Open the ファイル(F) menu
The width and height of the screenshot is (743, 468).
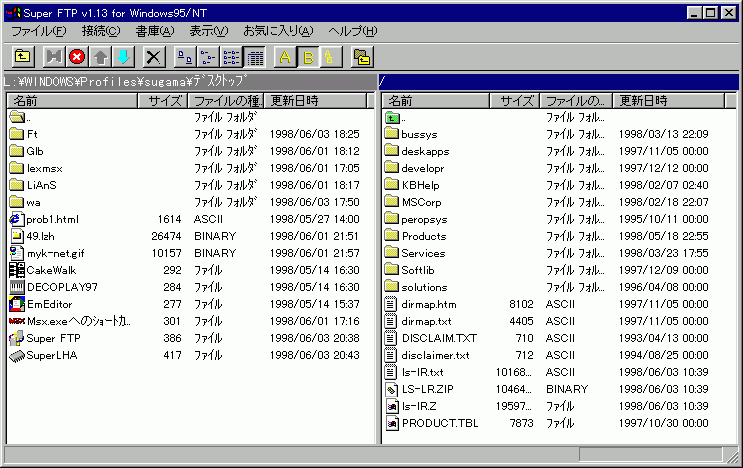click(x=39, y=31)
